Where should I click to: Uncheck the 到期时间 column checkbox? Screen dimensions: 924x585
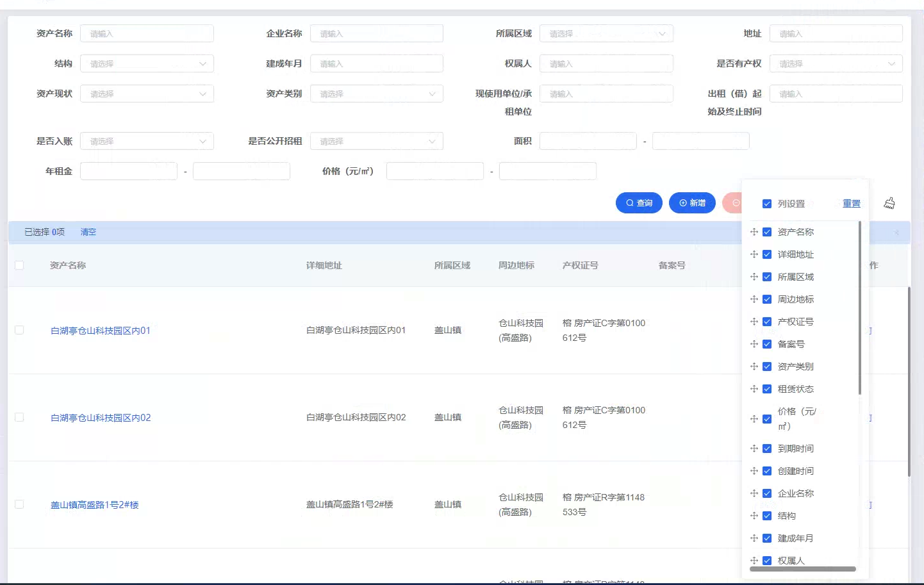(x=767, y=449)
